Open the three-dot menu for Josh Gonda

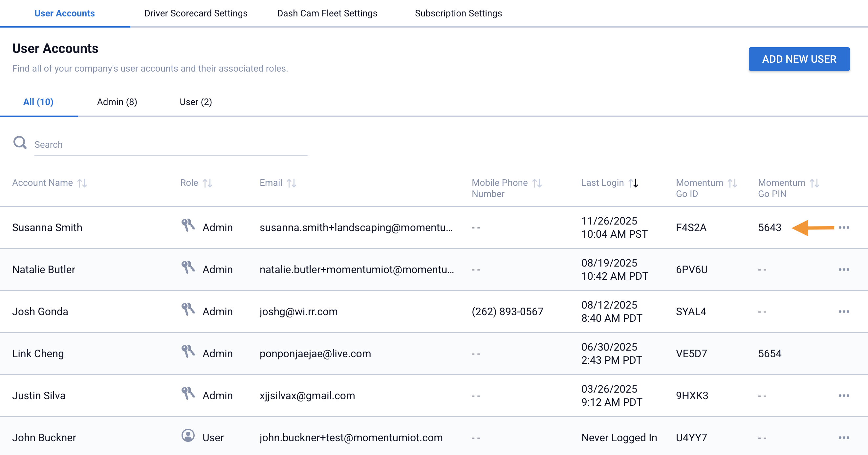point(844,312)
